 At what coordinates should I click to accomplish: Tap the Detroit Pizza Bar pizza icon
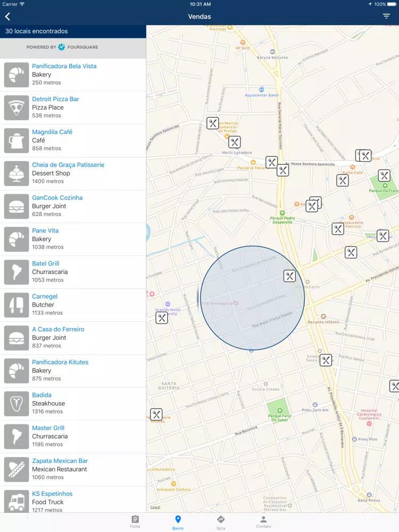point(16,107)
